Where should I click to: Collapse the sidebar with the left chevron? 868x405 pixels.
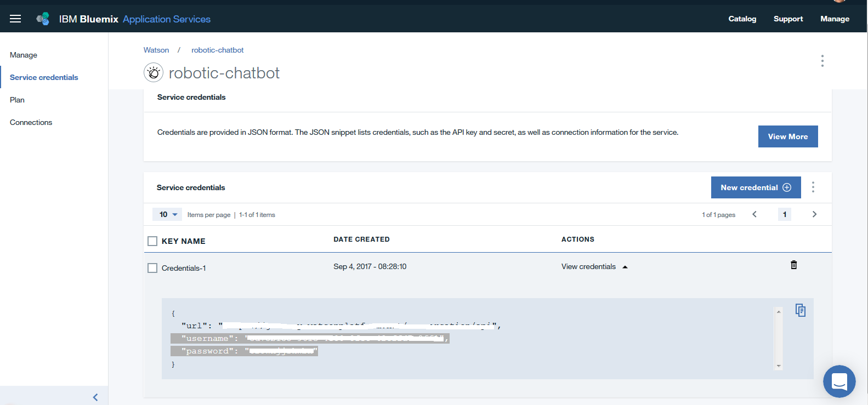coord(95,397)
